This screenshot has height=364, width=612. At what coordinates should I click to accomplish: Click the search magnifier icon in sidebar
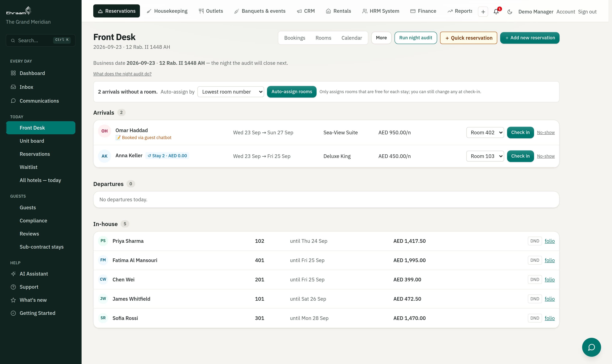13,40
